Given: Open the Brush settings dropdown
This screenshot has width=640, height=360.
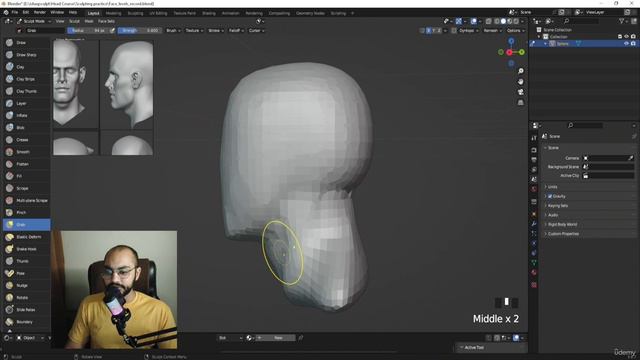Looking at the screenshot, I should point(173,31).
